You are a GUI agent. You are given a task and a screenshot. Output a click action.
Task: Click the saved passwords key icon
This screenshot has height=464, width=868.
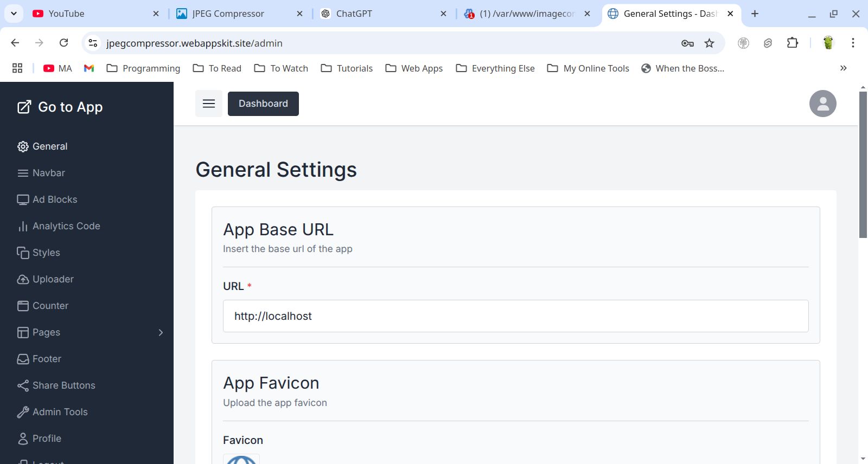coord(687,43)
